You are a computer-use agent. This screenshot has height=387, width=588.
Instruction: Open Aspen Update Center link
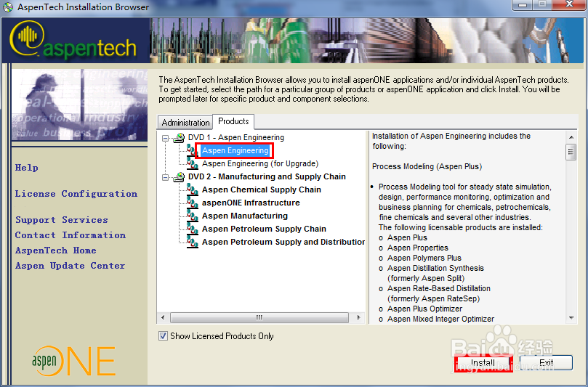(70, 266)
